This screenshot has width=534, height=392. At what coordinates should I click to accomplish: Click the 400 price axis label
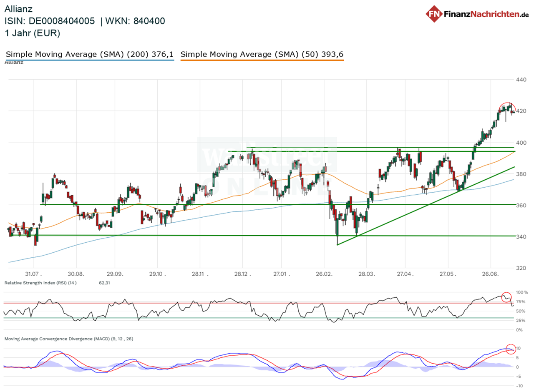(x=520, y=143)
